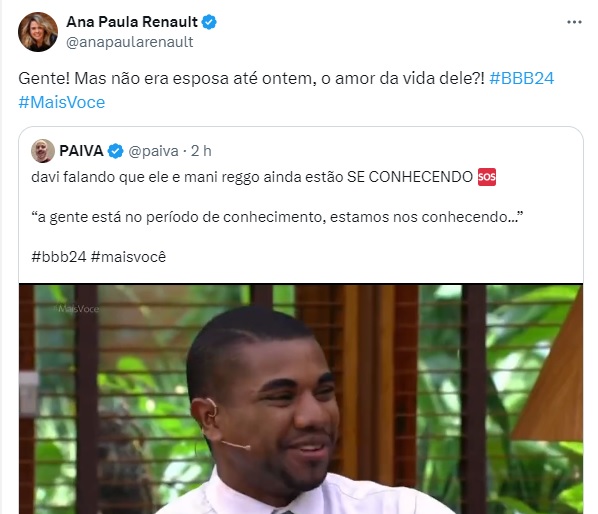598x514 pixels.
Task: Click Ana Paula Renault's blue verified badge
Action: click(209, 22)
